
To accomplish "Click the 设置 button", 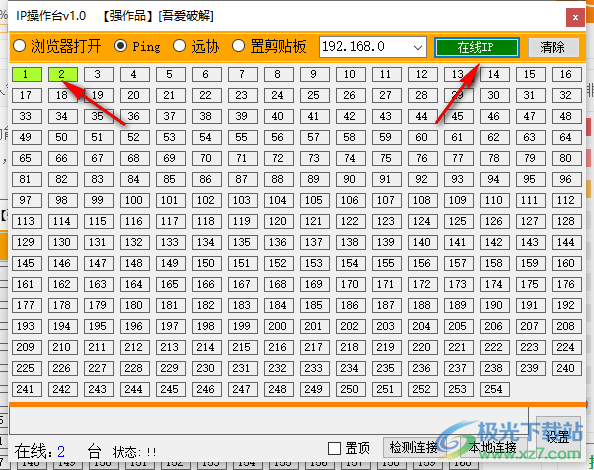I will [557, 436].
